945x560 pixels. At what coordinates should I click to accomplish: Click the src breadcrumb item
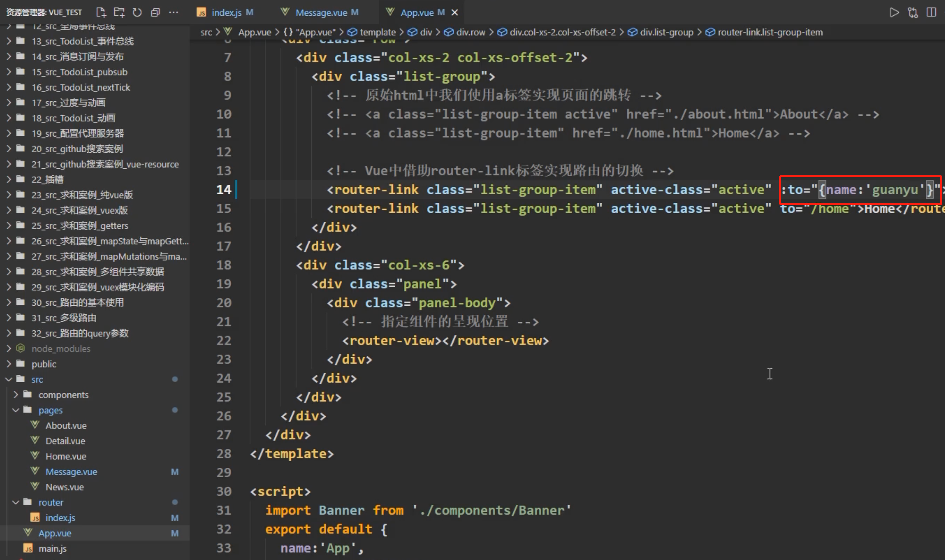(206, 32)
